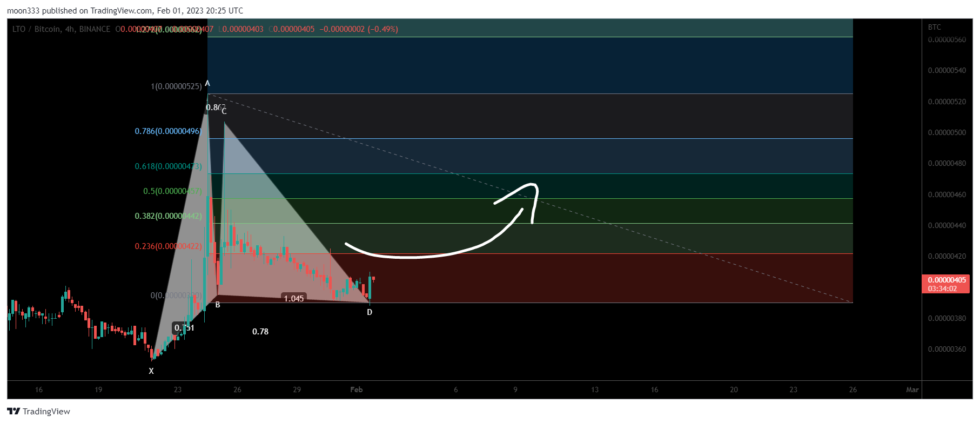Click the 0.00000500 price axis value
This screenshot has width=980, height=423.
(947, 132)
